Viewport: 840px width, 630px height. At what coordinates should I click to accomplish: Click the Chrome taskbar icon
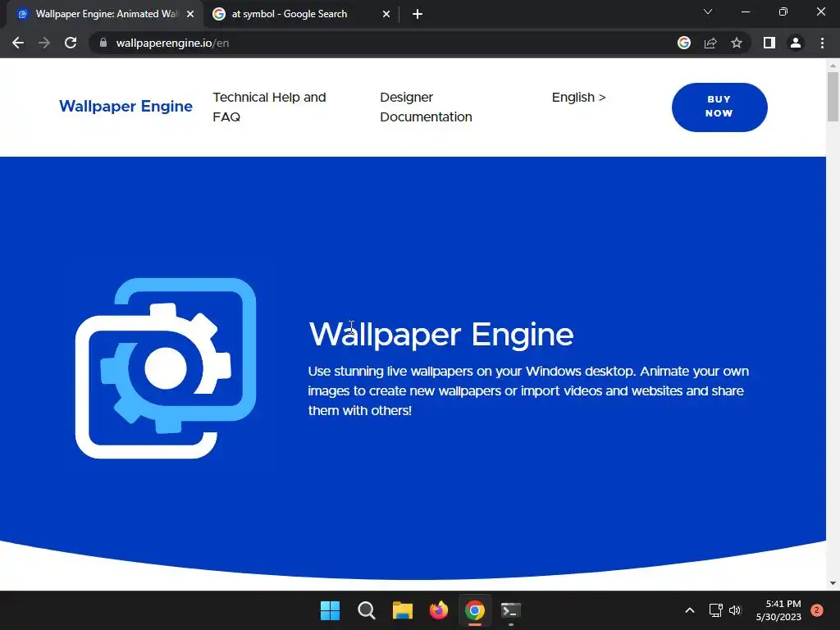475,610
